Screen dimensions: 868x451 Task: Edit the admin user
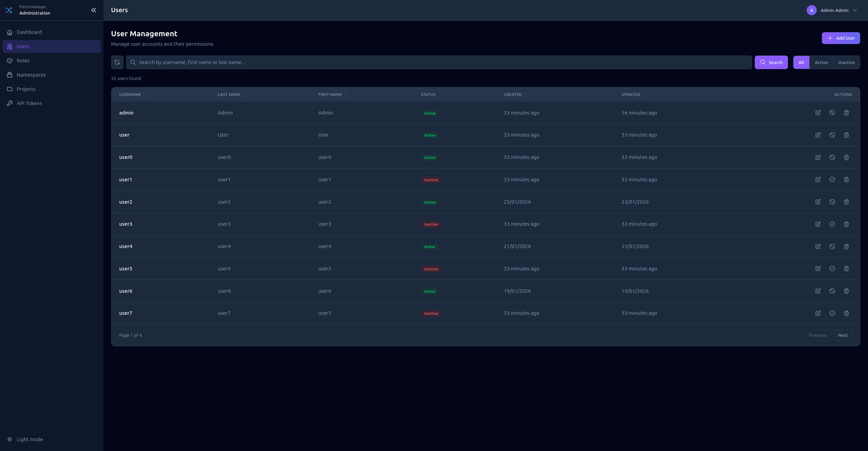[818, 112]
